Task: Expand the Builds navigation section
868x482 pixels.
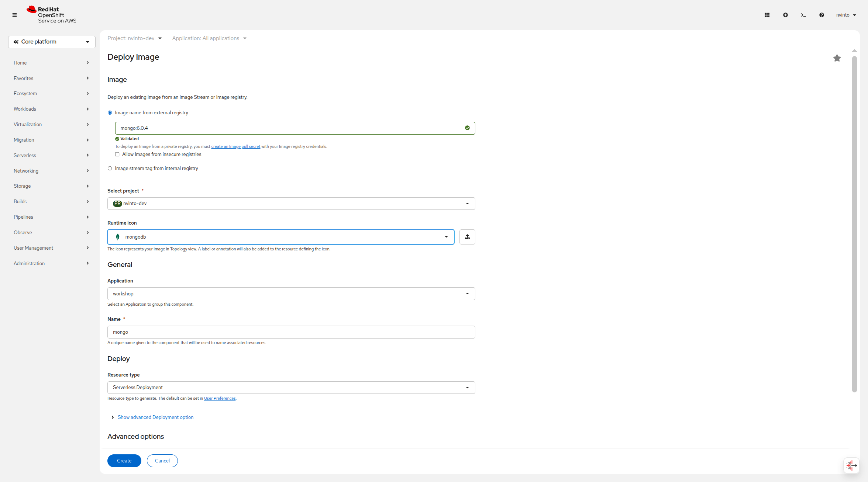Action: point(51,202)
